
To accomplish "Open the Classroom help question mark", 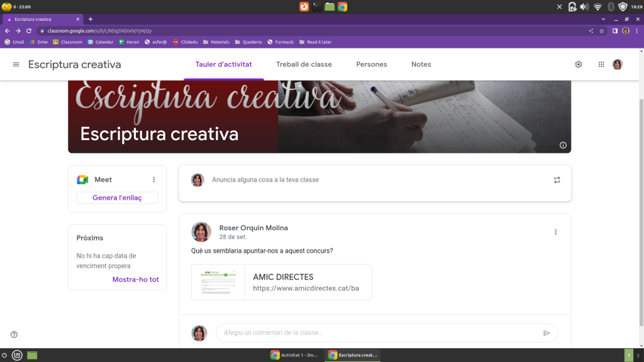I will (x=14, y=334).
